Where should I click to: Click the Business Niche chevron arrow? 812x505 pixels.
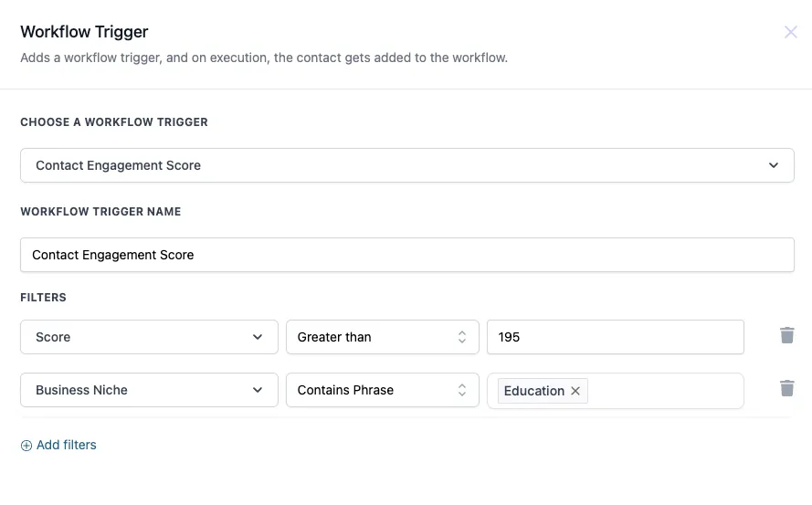tap(258, 390)
